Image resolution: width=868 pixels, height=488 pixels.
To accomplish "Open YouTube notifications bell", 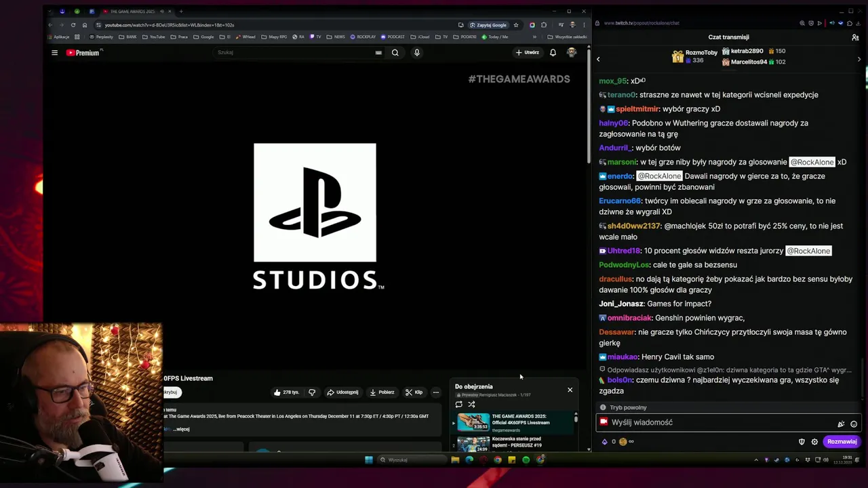I will [553, 53].
